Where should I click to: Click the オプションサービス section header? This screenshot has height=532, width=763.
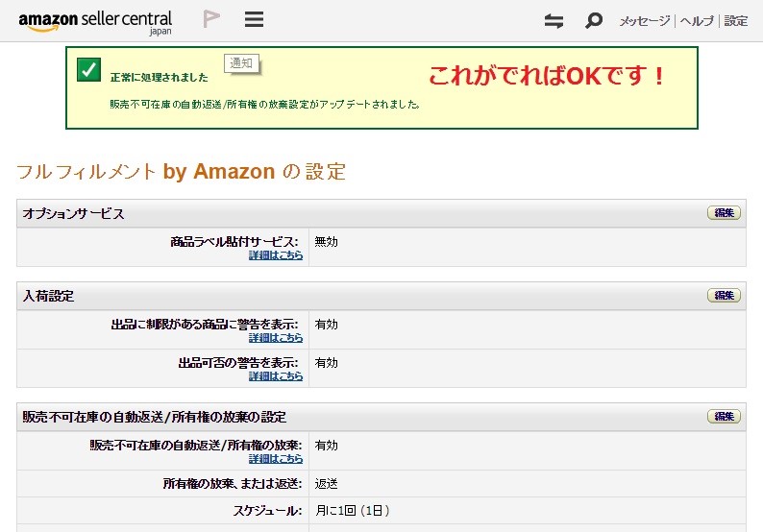click(x=381, y=213)
